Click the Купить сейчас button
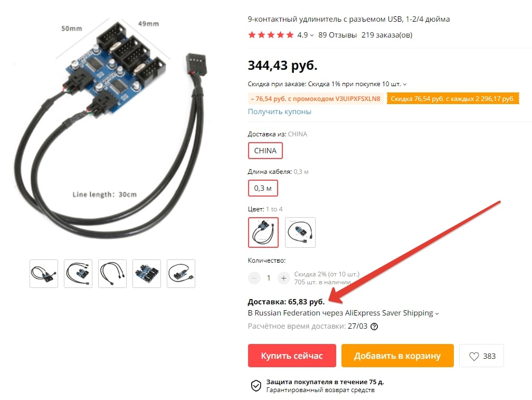532x400 pixels. tap(292, 356)
